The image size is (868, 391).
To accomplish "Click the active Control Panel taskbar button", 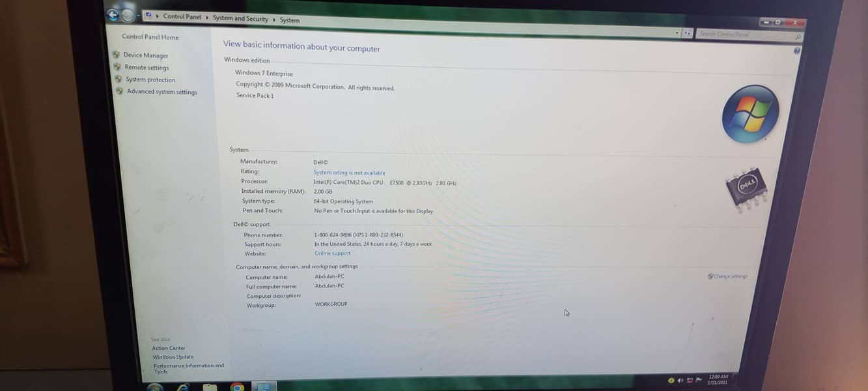I will tap(264, 386).
